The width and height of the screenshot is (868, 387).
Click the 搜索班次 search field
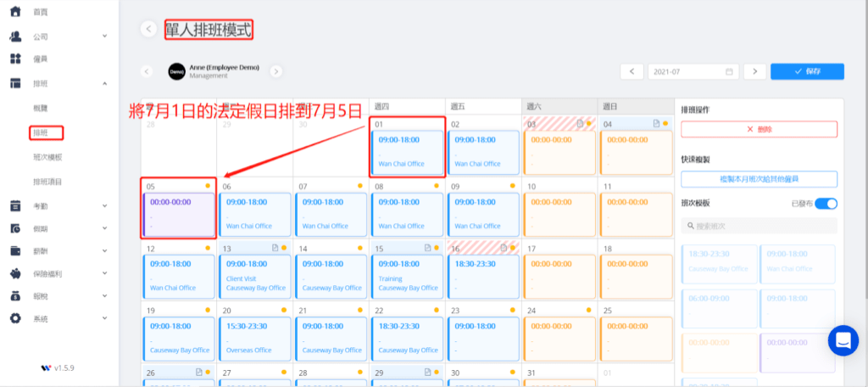759,226
